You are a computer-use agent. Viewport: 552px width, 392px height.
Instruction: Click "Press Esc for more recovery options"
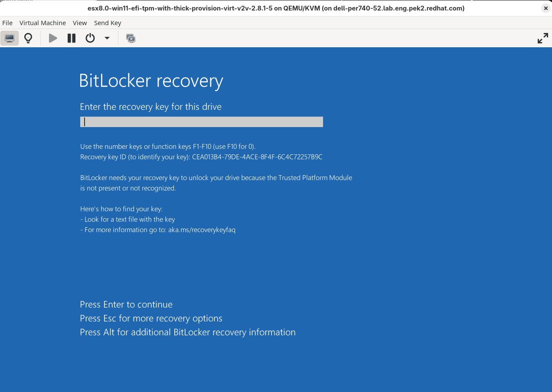(x=151, y=318)
